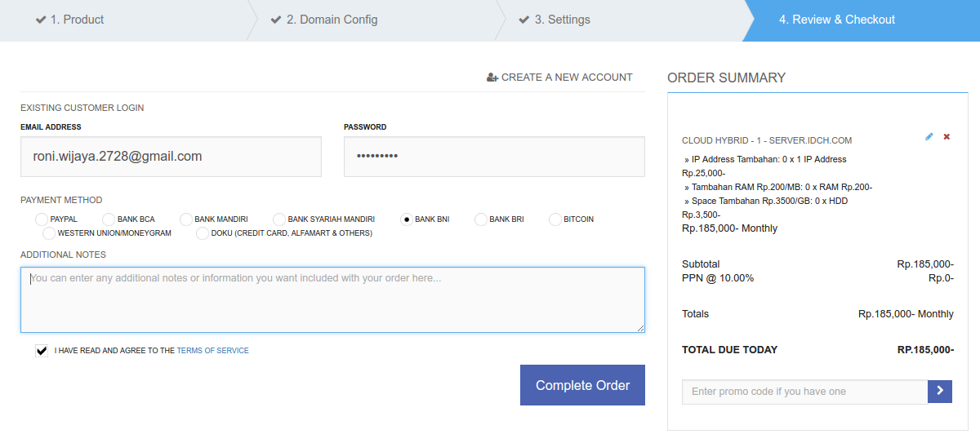Viewport: 980px width, 443px height.
Task: Uncheck the agree to terms checkbox
Action: (x=42, y=351)
